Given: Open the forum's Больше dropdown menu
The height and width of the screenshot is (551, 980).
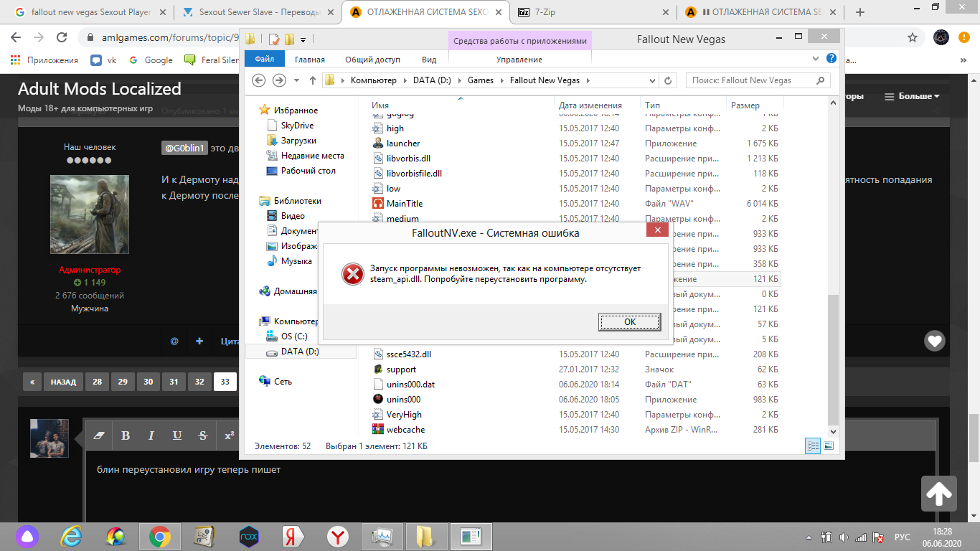Looking at the screenshot, I should pos(911,96).
